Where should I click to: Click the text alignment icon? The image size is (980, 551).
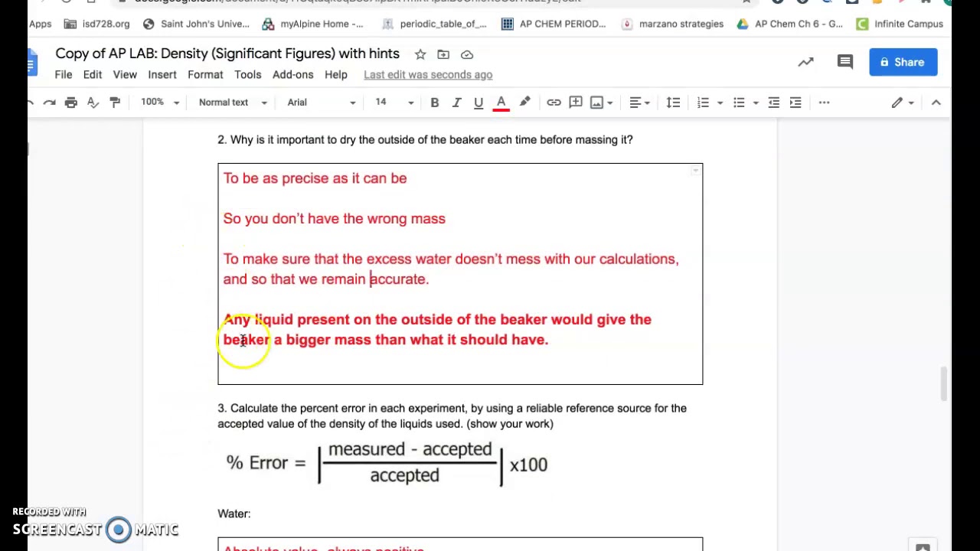coord(635,103)
